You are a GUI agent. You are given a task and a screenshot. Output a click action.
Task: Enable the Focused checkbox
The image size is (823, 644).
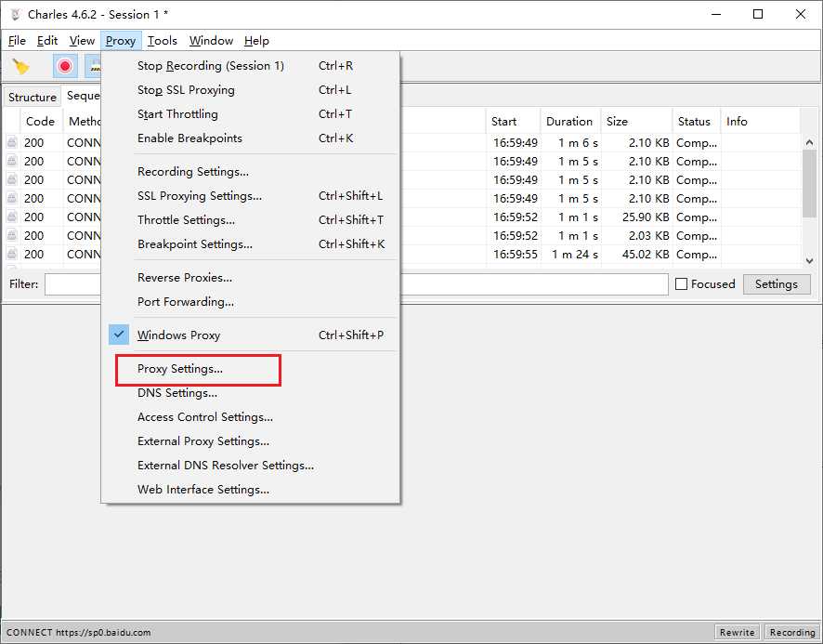(681, 284)
